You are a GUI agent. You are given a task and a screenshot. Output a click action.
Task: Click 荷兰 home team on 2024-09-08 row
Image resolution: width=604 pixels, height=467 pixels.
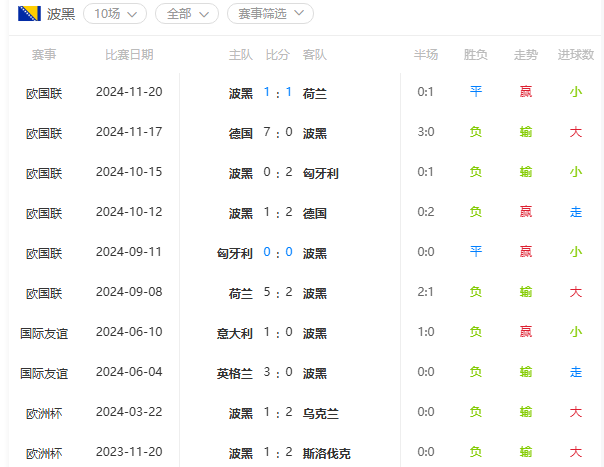(241, 293)
